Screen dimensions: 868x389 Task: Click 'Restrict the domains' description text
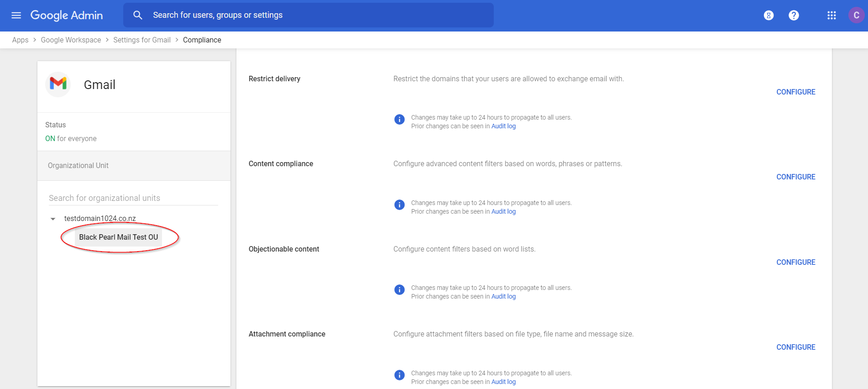click(x=508, y=79)
